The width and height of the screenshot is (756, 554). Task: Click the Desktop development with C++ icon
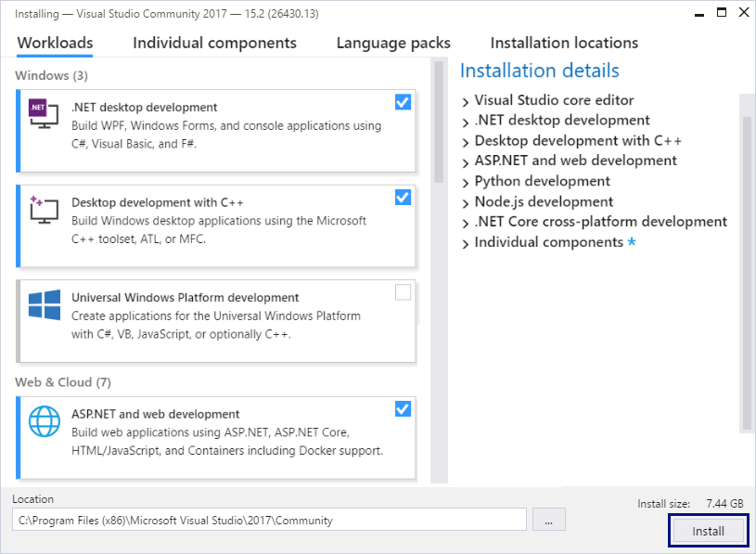(x=44, y=210)
